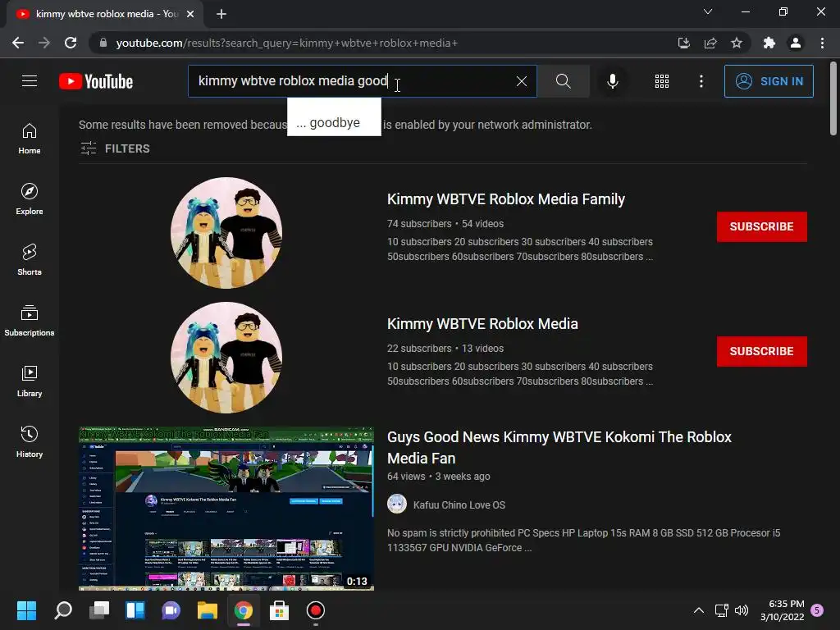Bookmark this page with star icon
This screenshot has width=840, height=630.
[737, 43]
